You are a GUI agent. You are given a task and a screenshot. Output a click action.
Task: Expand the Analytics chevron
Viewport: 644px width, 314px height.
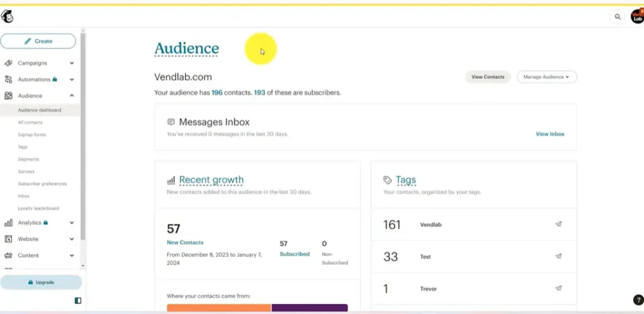pos(72,223)
